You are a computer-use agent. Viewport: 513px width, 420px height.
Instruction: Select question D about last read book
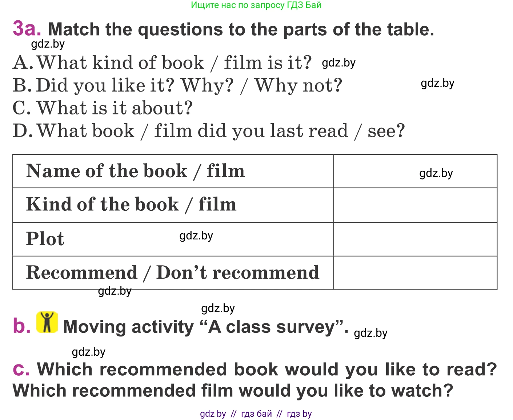[x=209, y=131]
